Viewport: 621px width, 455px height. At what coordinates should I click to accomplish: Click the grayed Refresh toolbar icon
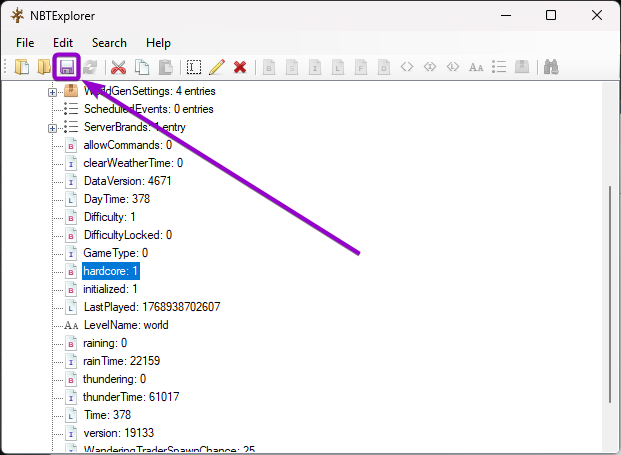pyautogui.click(x=90, y=67)
